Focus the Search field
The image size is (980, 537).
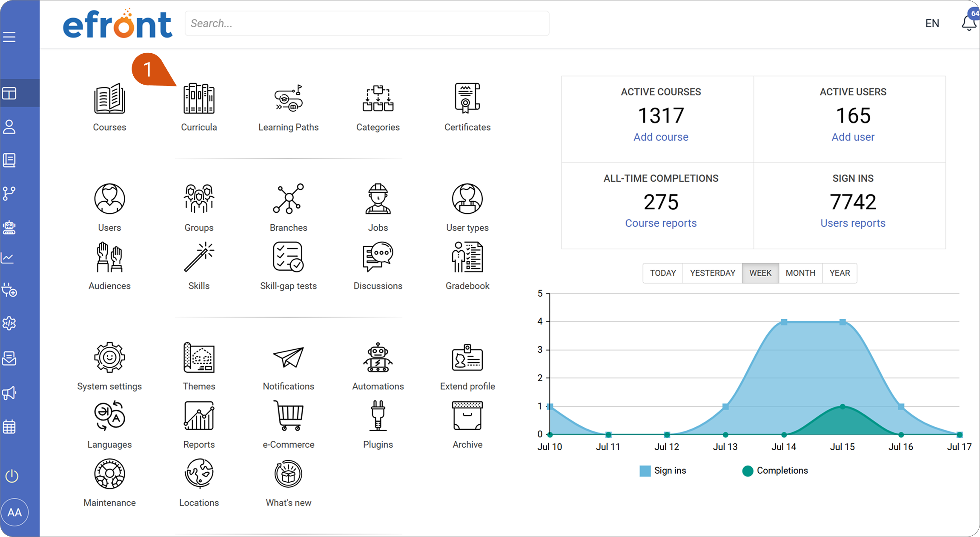(x=367, y=23)
